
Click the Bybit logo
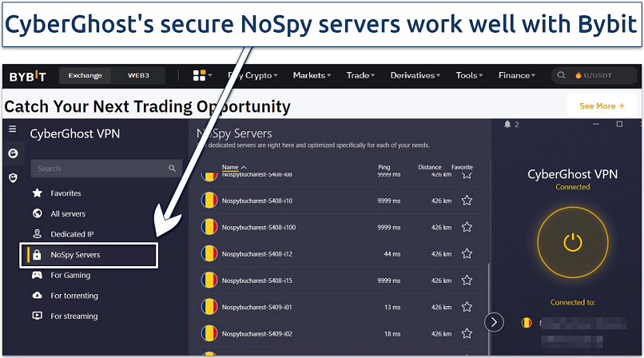[x=28, y=76]
